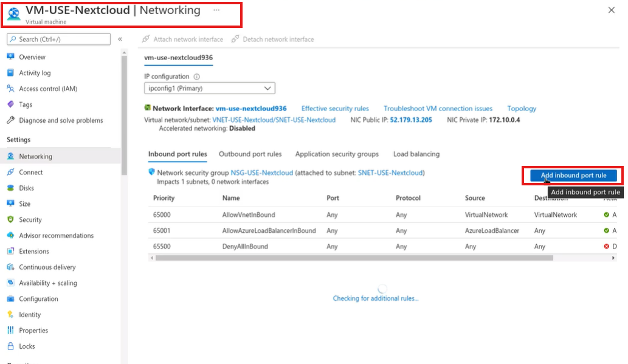Open the Topology link

tap(522, 109)
